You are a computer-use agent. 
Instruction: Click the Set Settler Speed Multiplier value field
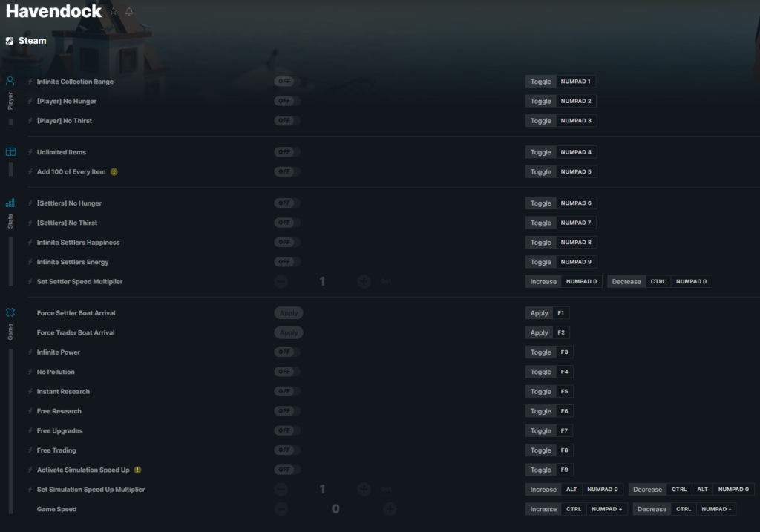(322, 281)
